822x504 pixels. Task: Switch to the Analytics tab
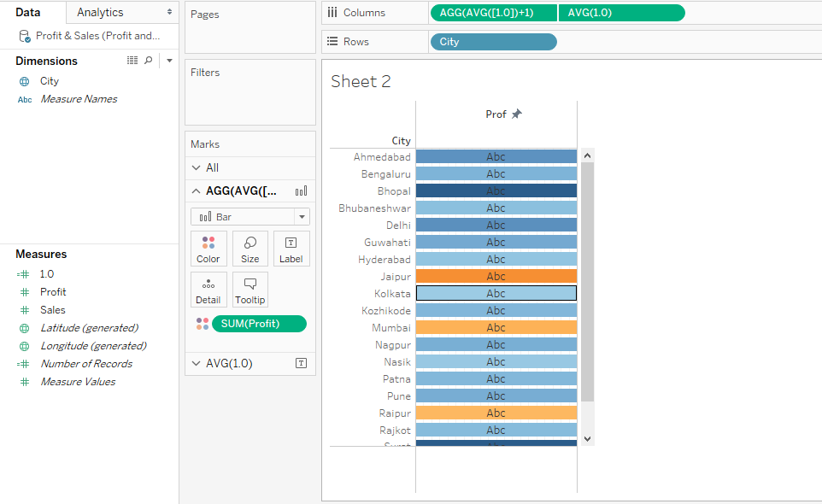pyautogui.click(x=100, y=12)
